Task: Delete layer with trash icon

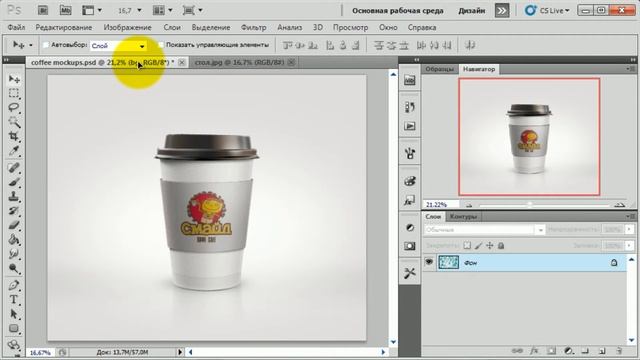Action: coord(619,351)
